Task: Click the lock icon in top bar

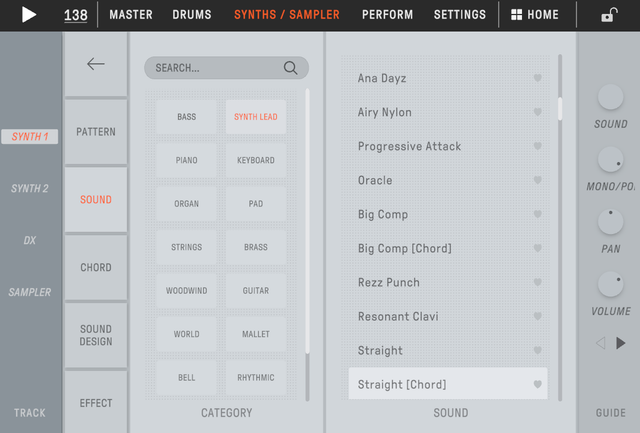Action: pyautogui.click(x=608, y=15)
